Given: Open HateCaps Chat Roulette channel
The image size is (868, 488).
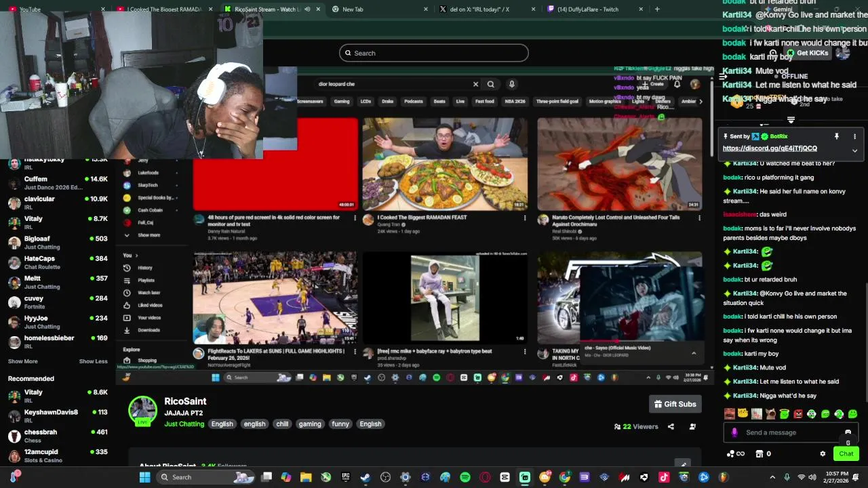Looking at the screenshot, I should (x=58, y=262).
